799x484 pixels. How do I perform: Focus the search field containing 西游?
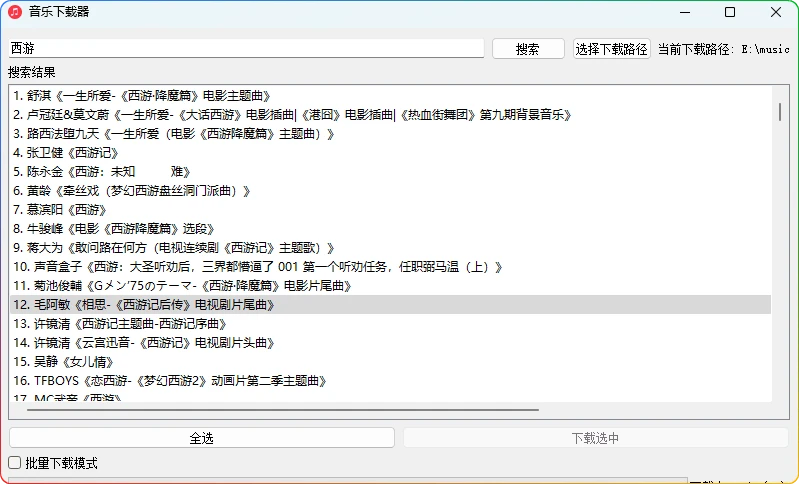tap(246, 48)
